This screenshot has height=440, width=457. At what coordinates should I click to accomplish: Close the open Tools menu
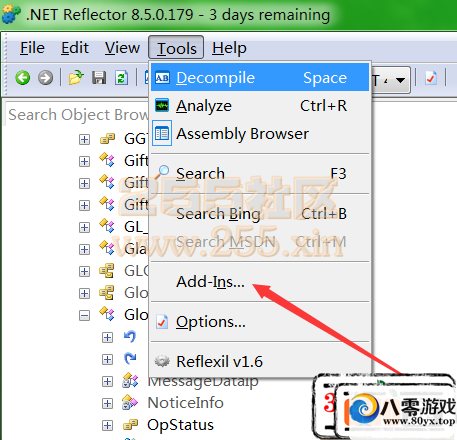click(x=176, y=48)
